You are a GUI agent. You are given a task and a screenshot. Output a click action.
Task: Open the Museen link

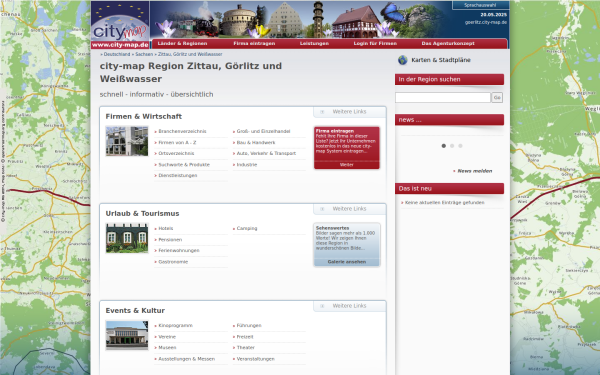click(167, 347)
